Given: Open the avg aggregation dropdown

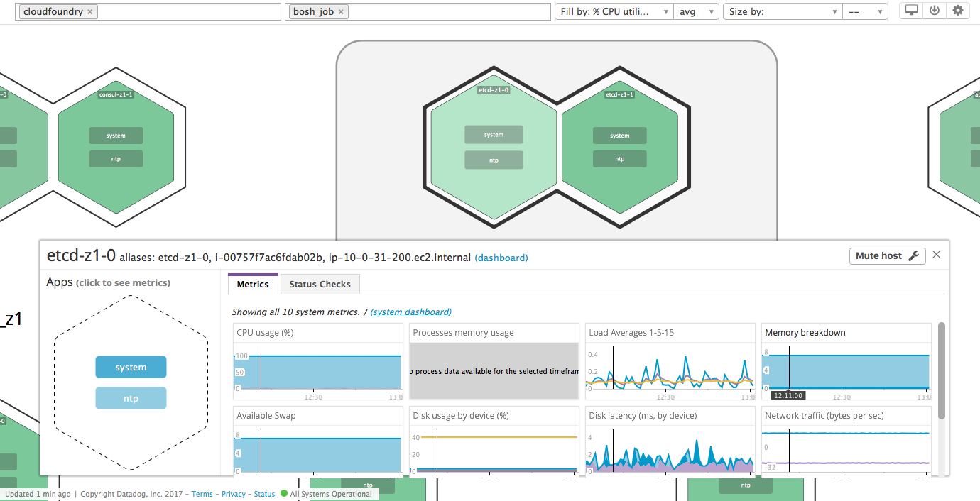Looking at the screenshot, I should (695, 11).
